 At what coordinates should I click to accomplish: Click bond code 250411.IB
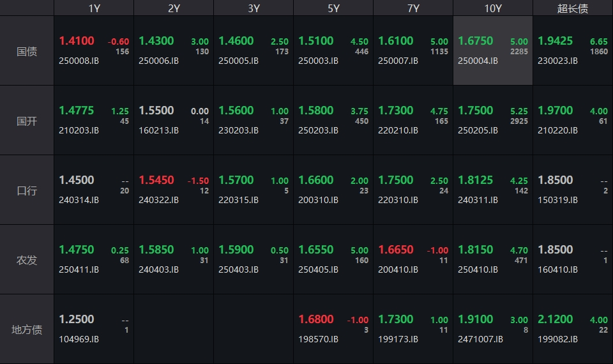[79, 270]
